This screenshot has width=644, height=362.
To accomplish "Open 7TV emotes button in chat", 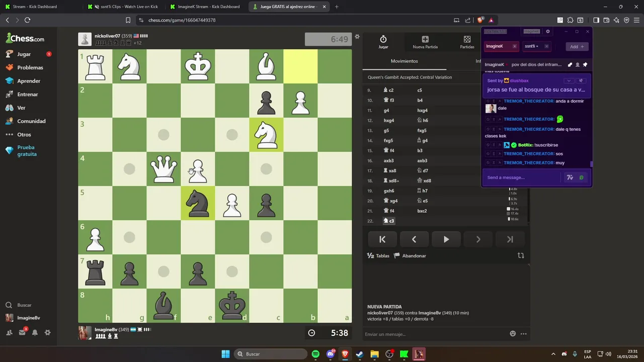I will click(x=570, y=177).
